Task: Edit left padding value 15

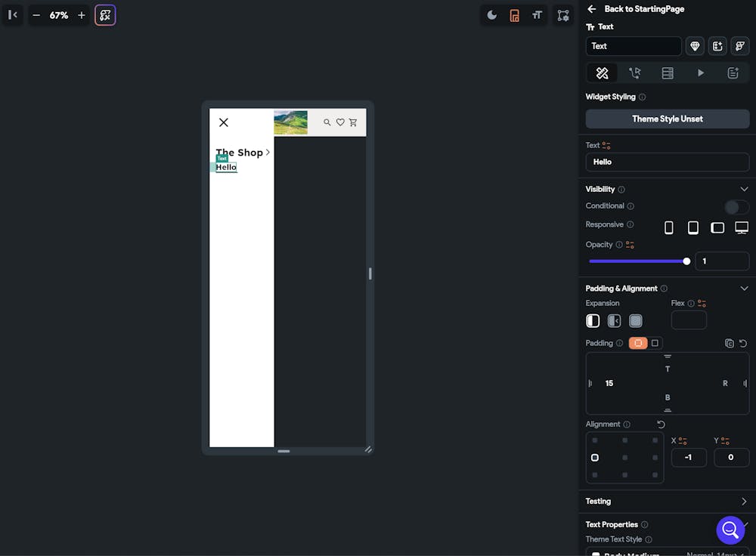Action: click(x=609, y=384)
